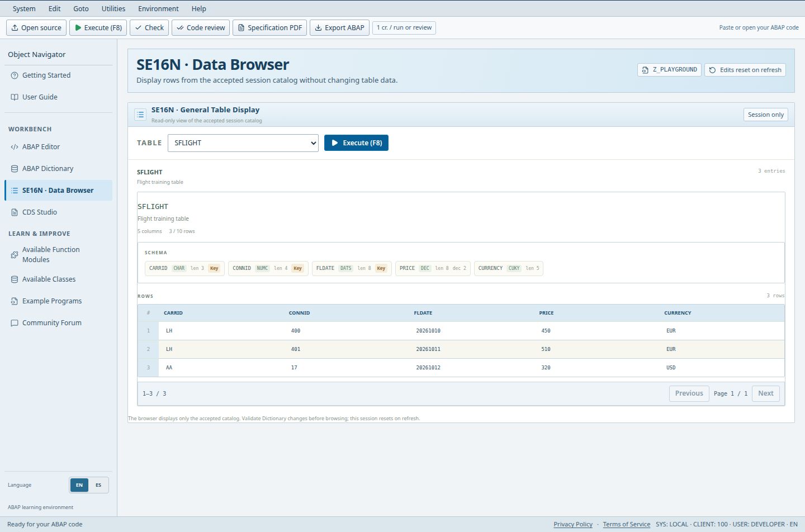805x532 pixels.
Task: Open the System menu
Action: [x=24, y=8]
